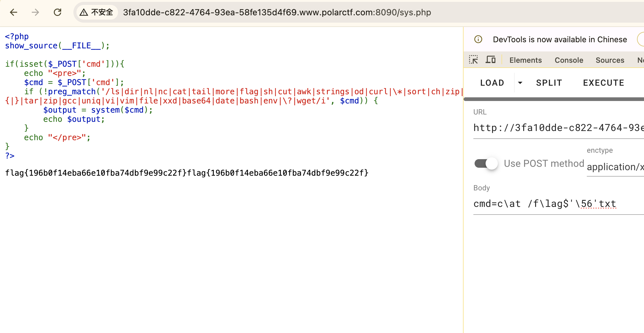Switch to the Elements tab
Image resolution: width=644 pixels, height=333 pixels.
(525, 60)
